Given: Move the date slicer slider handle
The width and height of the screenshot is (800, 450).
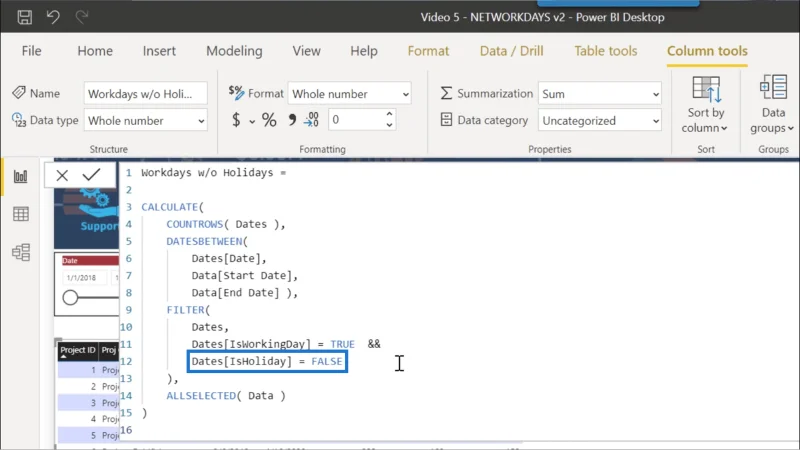Looking at the screenshot, I should 70,297.
